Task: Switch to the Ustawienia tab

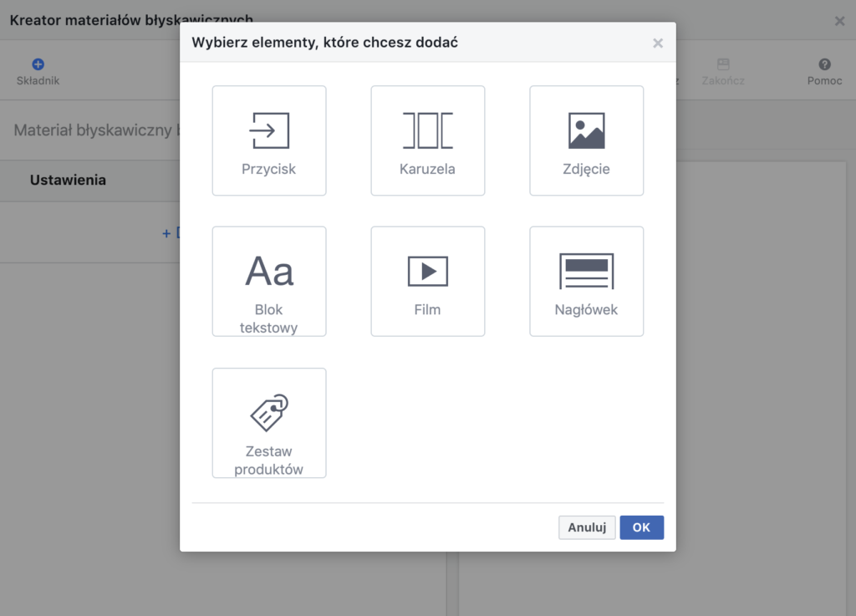Action: coord(68,180)
